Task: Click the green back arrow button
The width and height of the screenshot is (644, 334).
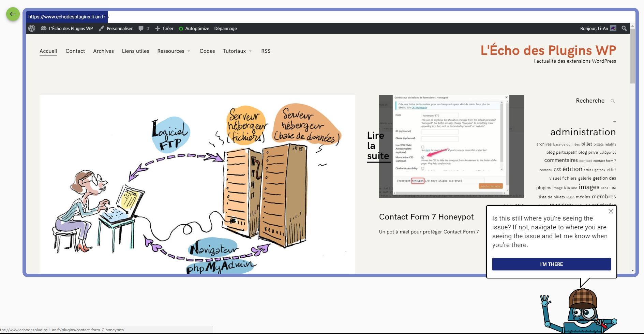Action: 13,14
